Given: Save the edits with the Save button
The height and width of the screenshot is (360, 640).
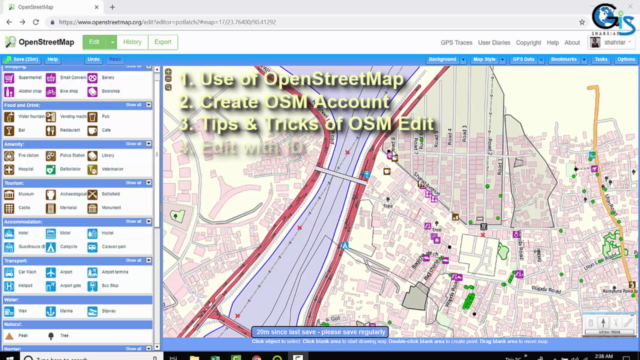Looking at the screenshot, I should coord(21,60).
